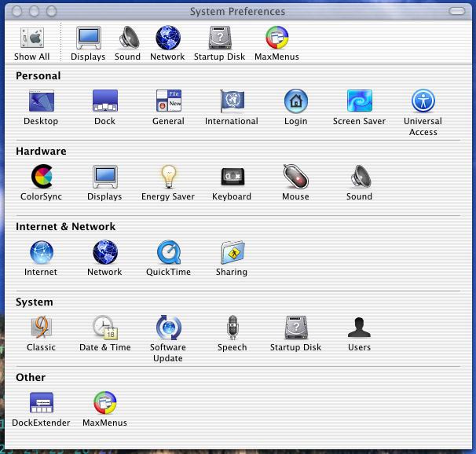Screen dimensions: 476x454
Task: Click the toolbar toggle pill button in title bar
Action: [457, 11]
